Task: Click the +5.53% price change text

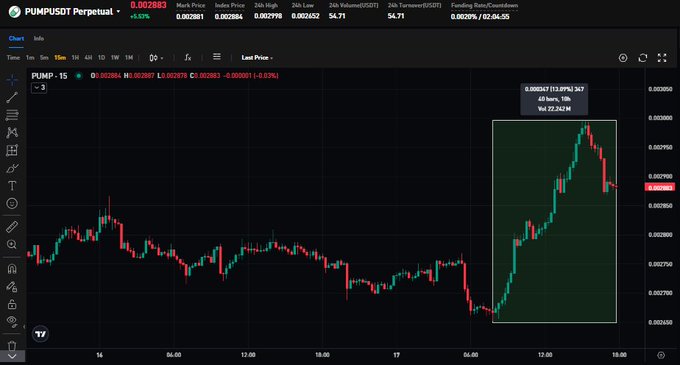Action: 140,16
